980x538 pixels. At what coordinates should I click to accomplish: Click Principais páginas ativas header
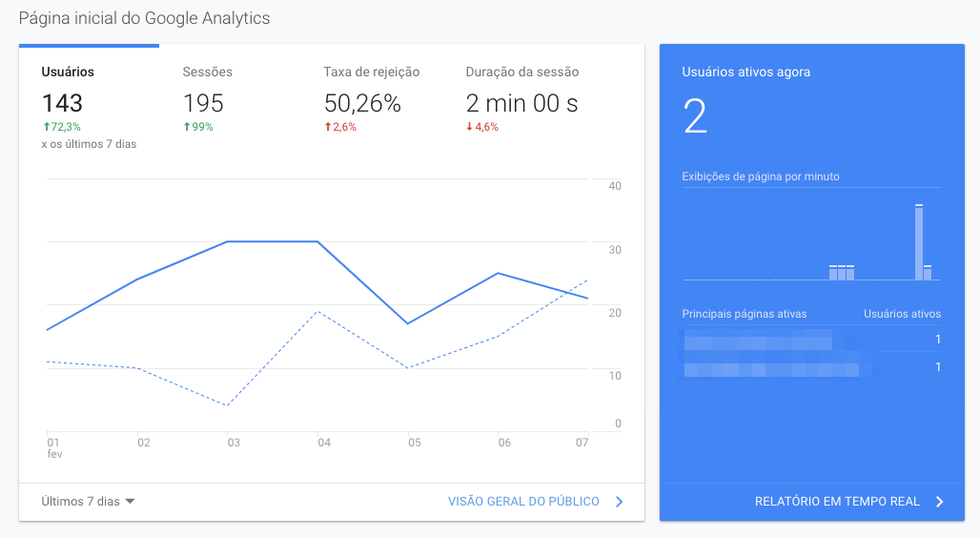click(x=744, y=314)
